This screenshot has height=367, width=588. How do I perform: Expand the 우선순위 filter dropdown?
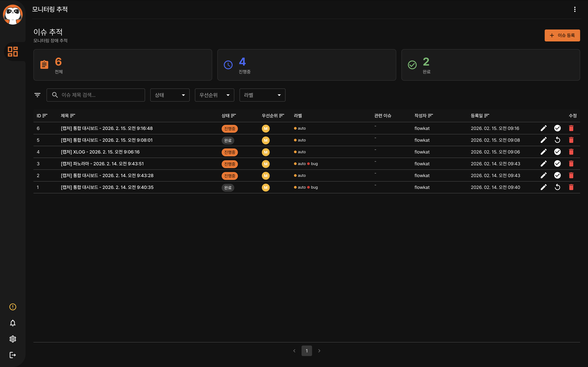(x=214, y=95)
